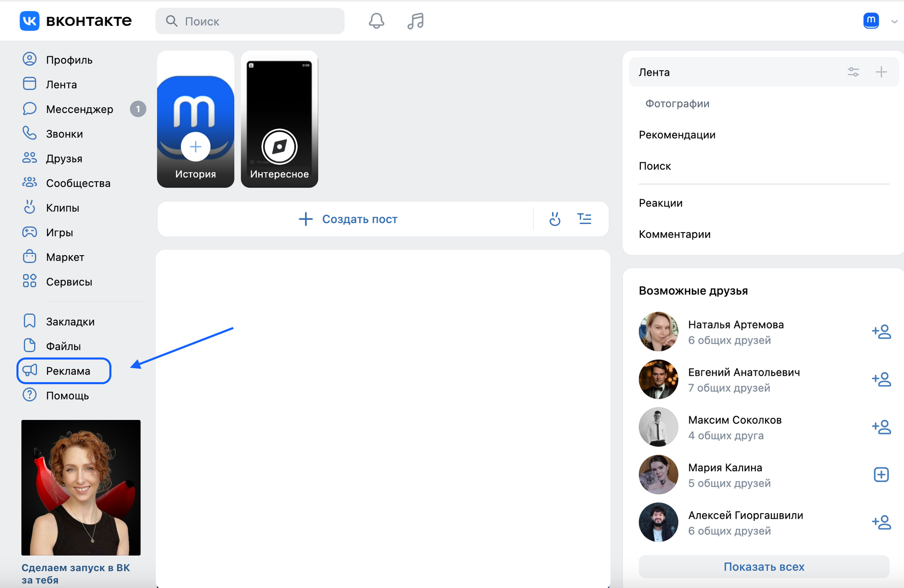Viewport: 904px width, 588px height.
Task: Open Максим Соколков's profile name
Action: (734, 420)
